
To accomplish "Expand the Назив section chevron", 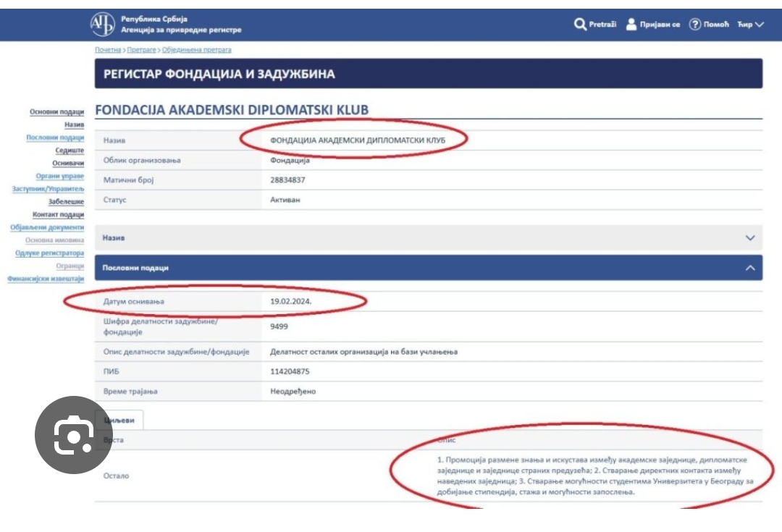I will (750, 238).
